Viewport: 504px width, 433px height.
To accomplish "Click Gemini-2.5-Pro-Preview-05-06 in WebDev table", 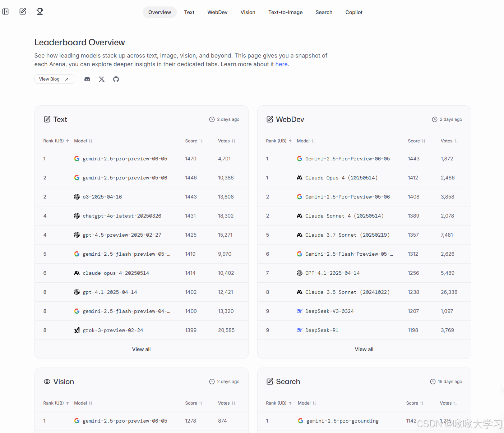I will (x=348, y=197).
